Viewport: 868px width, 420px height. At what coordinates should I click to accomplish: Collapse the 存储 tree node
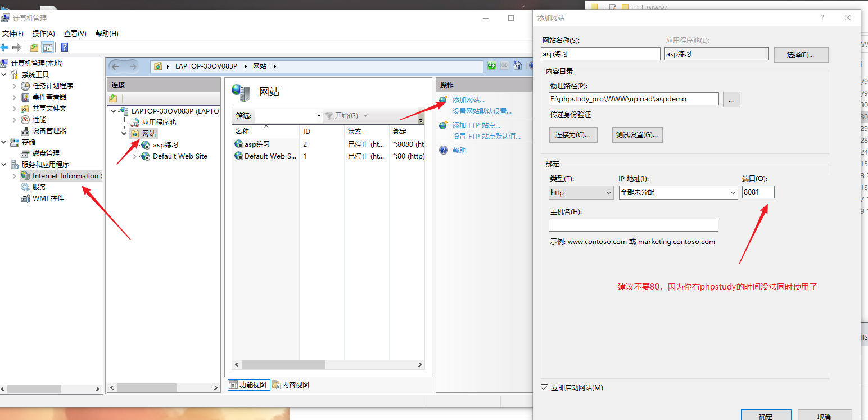[x=4, y=142]
